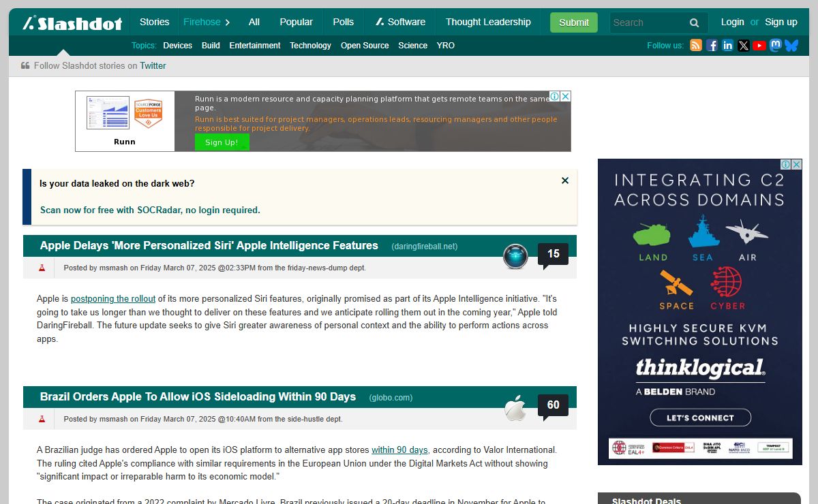This screenshot has width=818, height=504.
Task: Select the Entertainment topic
Action: [x=255, y=46]
